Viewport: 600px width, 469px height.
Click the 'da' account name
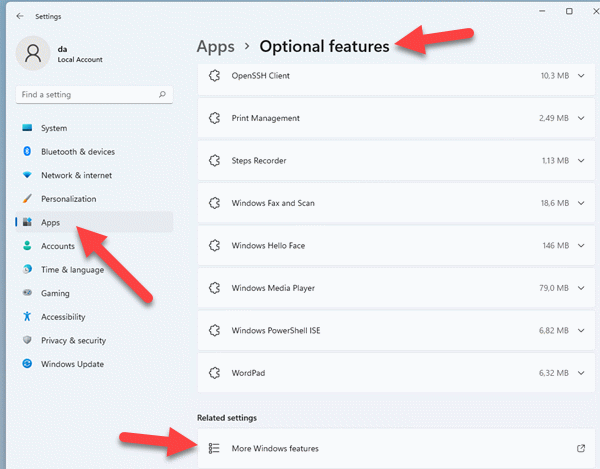pos(62,49)
